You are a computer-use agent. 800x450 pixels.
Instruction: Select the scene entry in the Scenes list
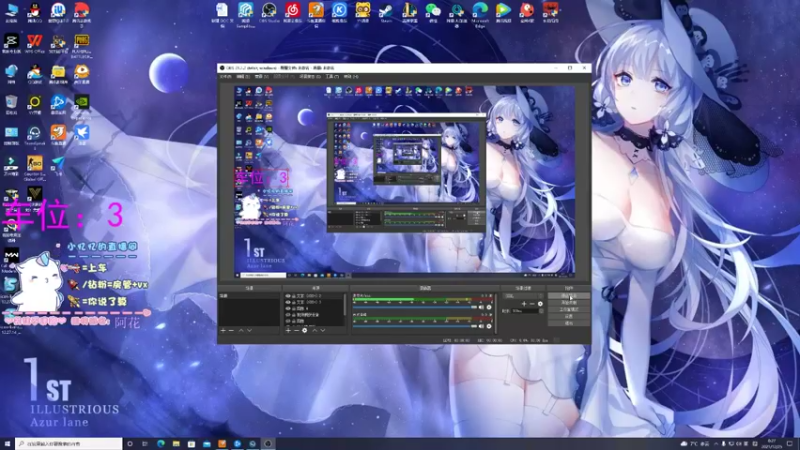tap(249, 296)
